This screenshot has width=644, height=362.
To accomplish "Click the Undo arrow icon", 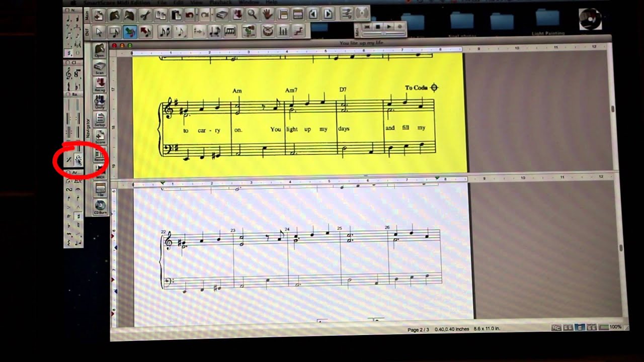I will point(189,15).
